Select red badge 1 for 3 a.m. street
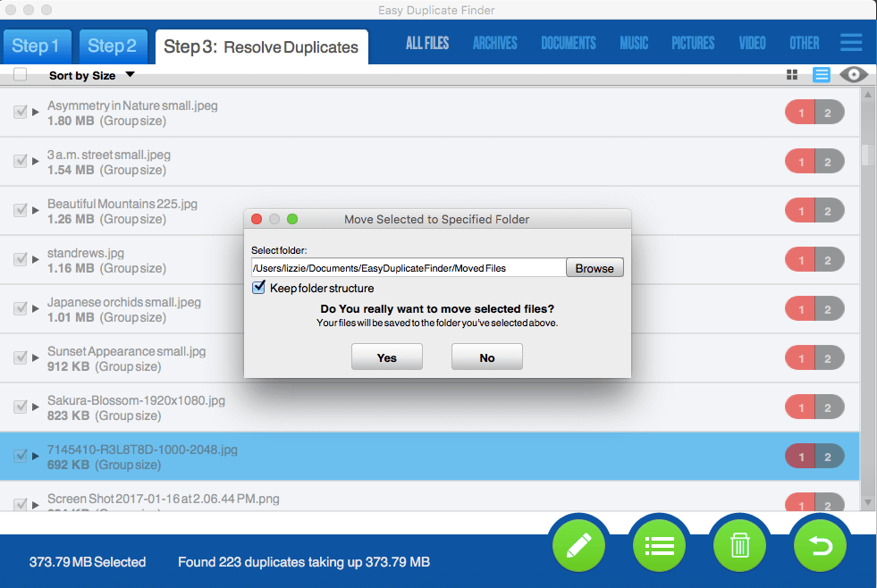The height and width of the screenshot is (588, 877). (800, 162)
